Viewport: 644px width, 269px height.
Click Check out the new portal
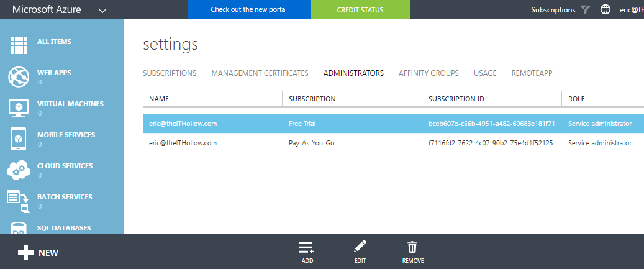coord(248,10)
